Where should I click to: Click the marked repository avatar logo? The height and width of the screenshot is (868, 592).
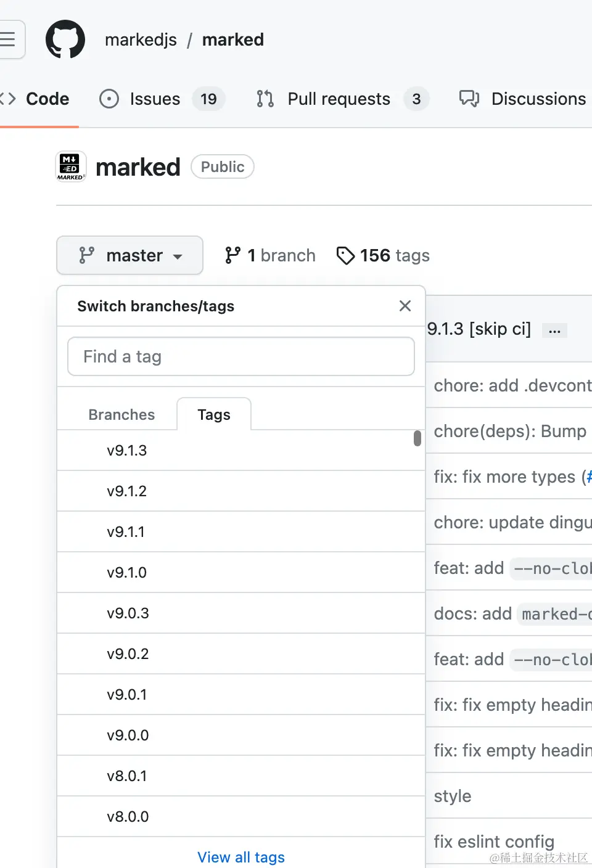coord(71,166)
